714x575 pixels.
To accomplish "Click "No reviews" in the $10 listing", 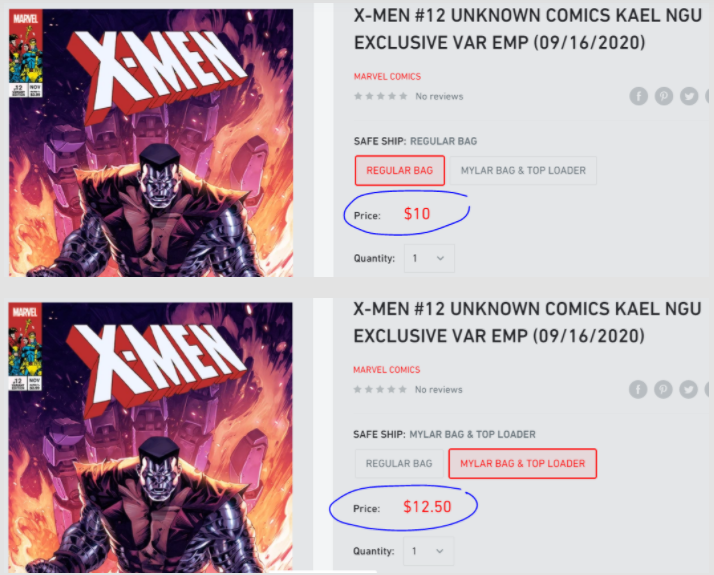I will pyautogui.click(x=438, y=96).
